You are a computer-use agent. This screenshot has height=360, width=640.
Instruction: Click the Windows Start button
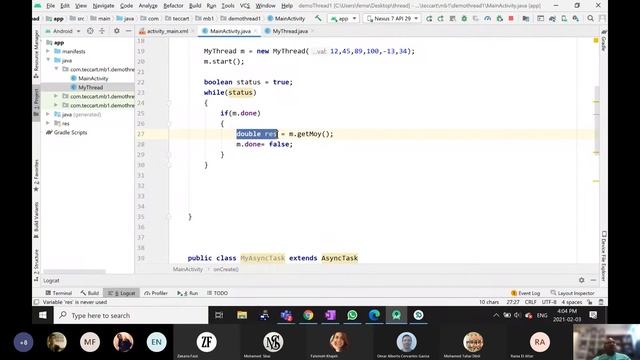(43, 315)
